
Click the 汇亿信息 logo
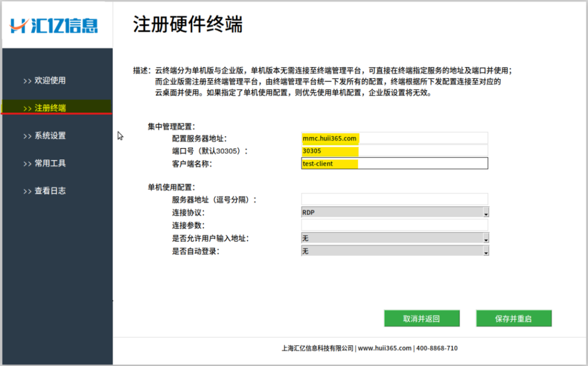coord(55,25)
